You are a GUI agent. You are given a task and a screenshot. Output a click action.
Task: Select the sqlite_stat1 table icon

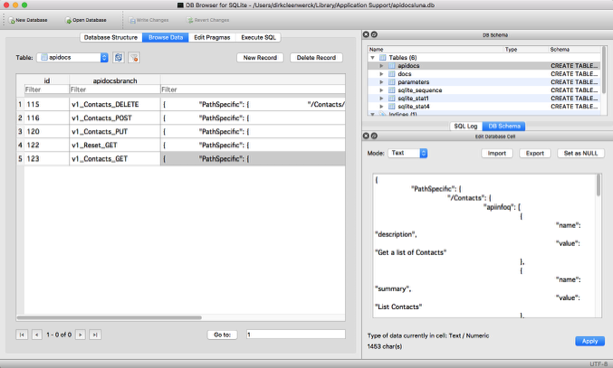[391, 98]
